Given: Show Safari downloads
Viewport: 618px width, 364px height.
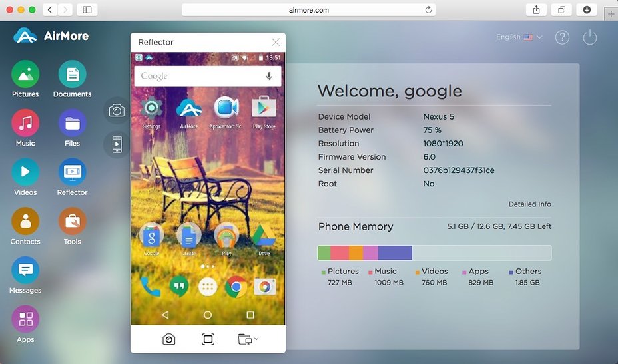Looking at the screenshot, I should (x=587, y=10).
